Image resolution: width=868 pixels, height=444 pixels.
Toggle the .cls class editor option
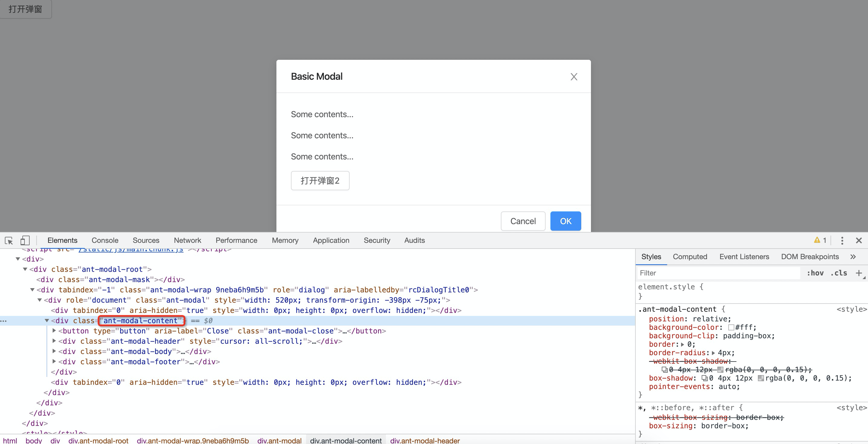coord(839,273)
